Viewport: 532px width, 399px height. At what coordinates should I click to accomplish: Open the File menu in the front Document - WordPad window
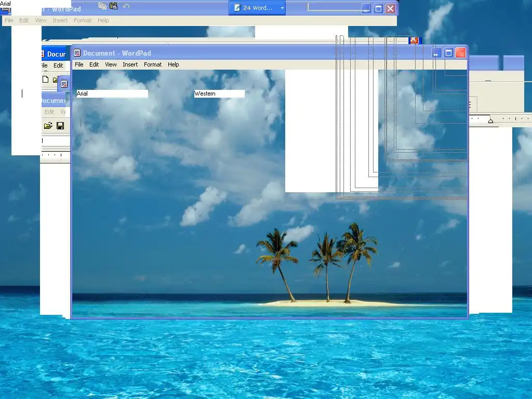tap(79, 64)
